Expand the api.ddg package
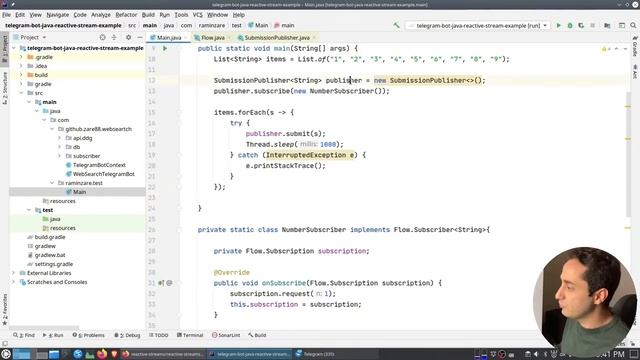 [x=60, y=138]
